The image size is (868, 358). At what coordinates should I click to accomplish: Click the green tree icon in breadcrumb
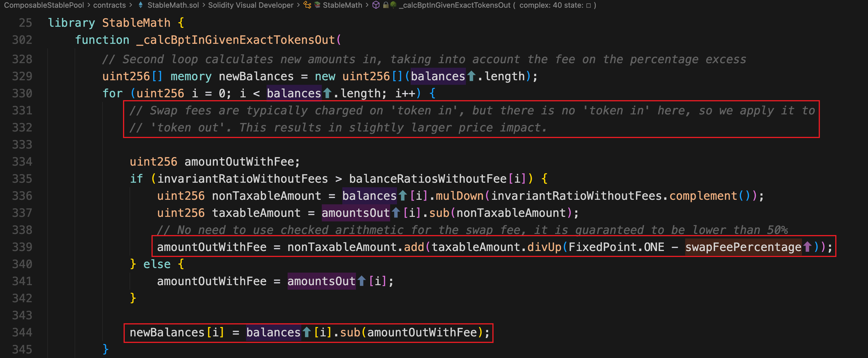pos(393,5)
